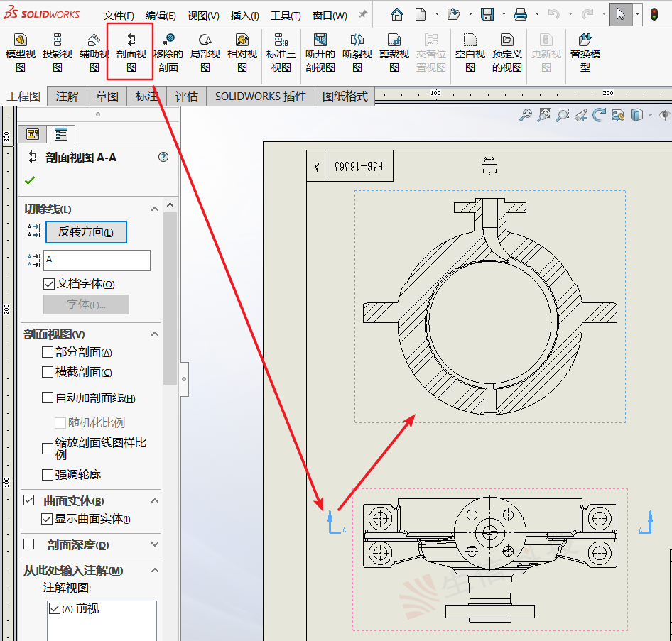Select the 辅助视图 (Auxiliary View) tool
The height and width of the screenshot is (641, 672).
pyautogui.click(x=94, y=53)
